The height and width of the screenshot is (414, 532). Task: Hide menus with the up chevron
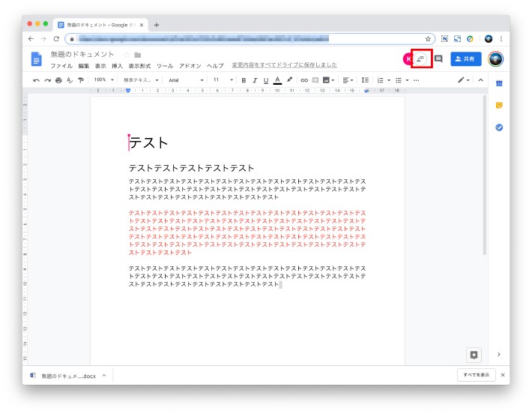[480, 80]
